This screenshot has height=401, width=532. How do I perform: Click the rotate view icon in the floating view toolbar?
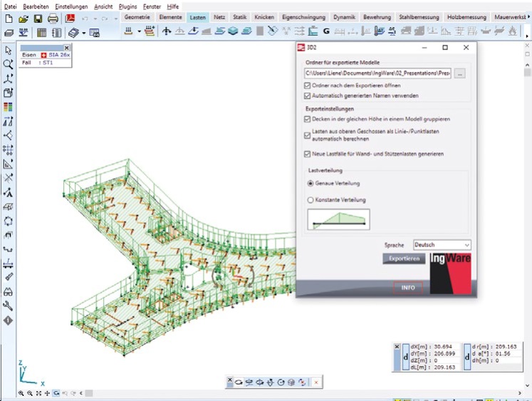[239, 382]
